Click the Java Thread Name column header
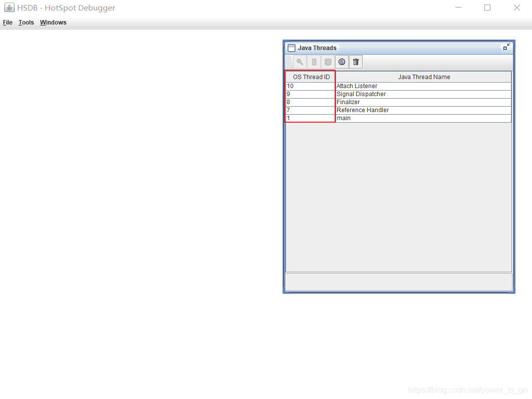The height and width of the screenshot is (399, 532). coord(424,77)
